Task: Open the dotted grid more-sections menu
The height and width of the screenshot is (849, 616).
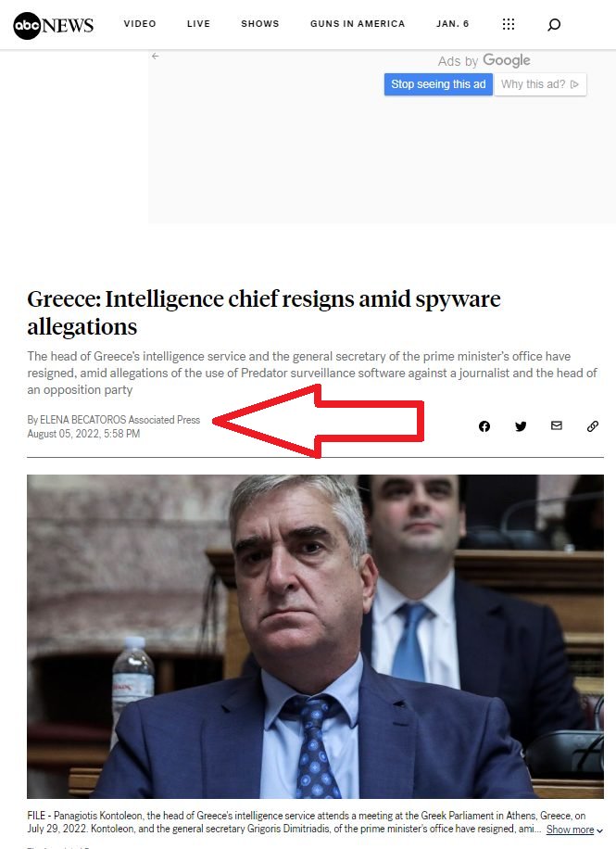Action: 509,24
